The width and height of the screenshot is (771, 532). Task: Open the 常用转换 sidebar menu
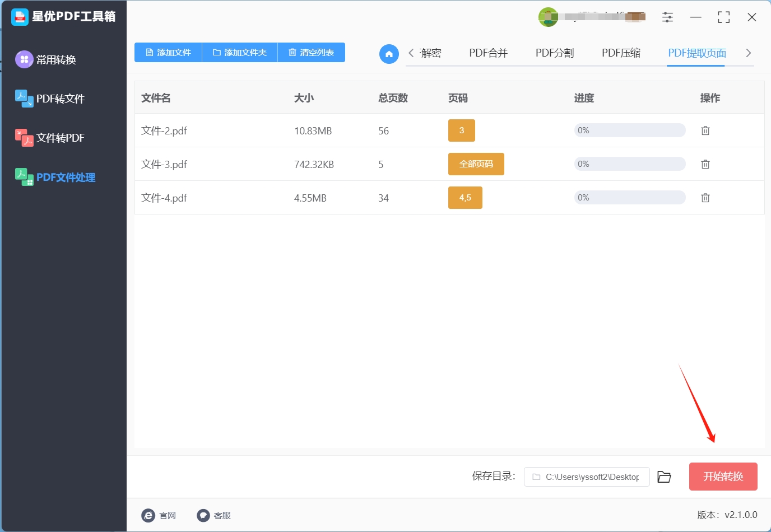click(x=56, y=59)
